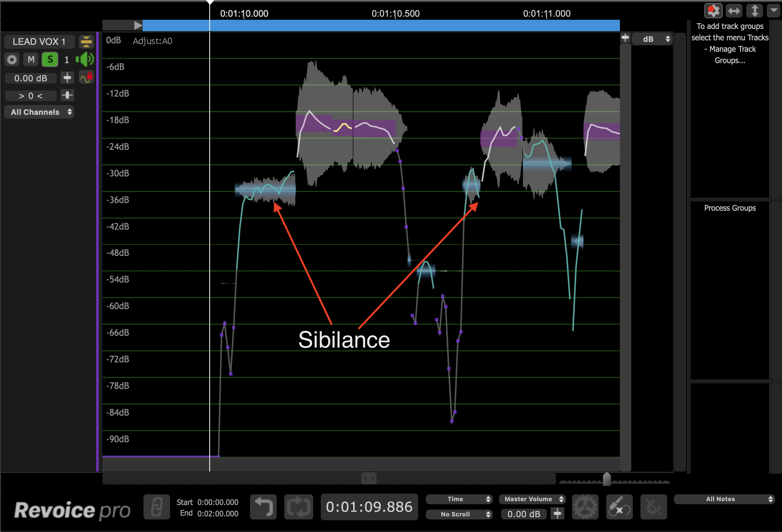Open the All Notes dropdown

click(x=724, y=499)
